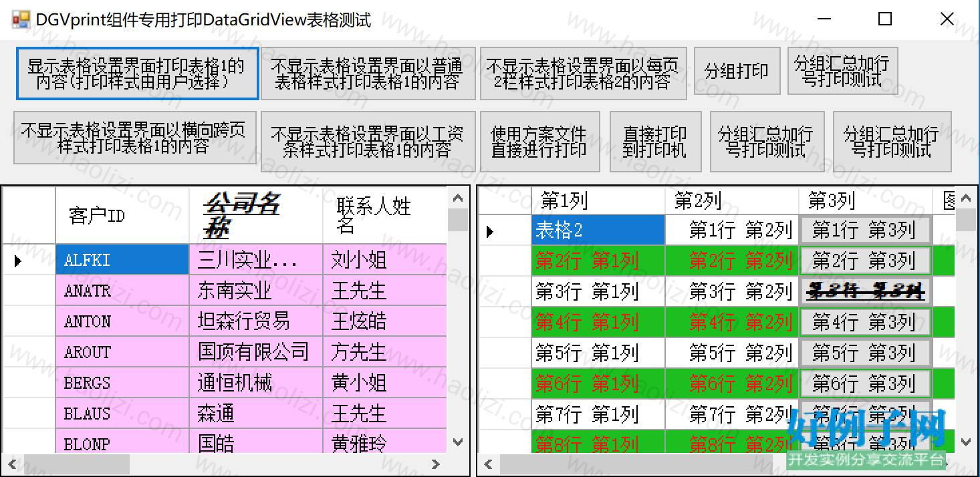Click the left grid's vertical scrollbar up arrow
The height and width of the screenshot is (477, 980).
pos(458,198)
